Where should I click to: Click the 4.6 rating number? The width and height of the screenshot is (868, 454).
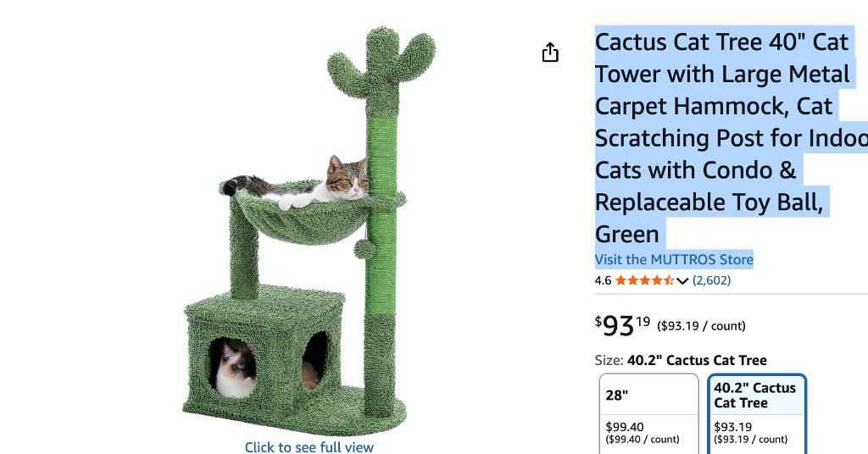[x=603, y=280]
